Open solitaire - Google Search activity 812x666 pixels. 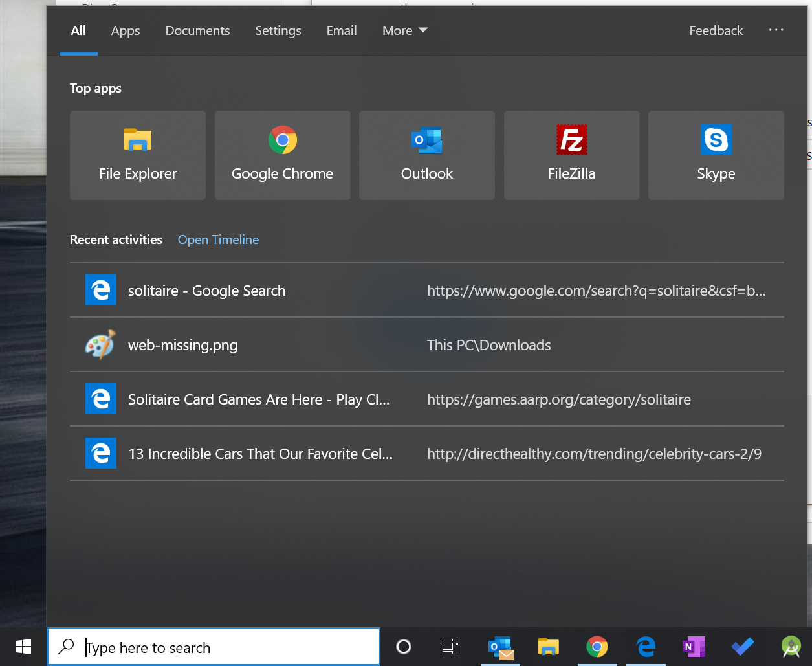point(427,290)
